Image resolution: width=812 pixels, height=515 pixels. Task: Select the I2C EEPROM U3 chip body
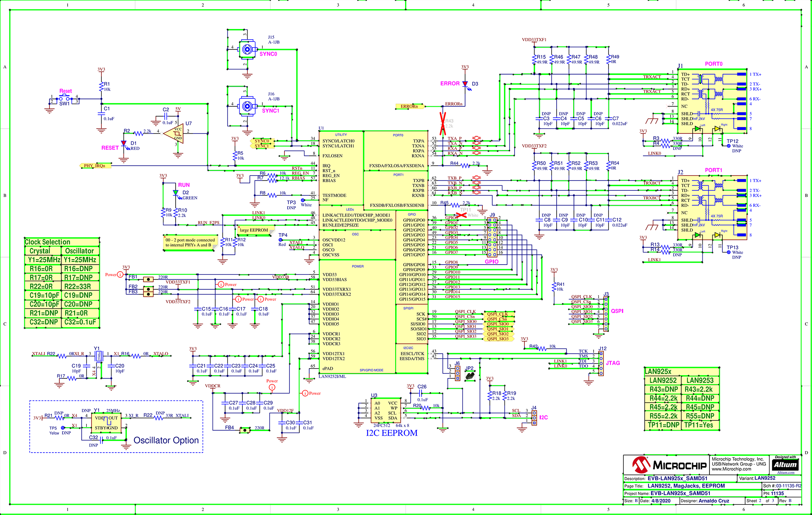pyautogui.click(x=385, y=411)
